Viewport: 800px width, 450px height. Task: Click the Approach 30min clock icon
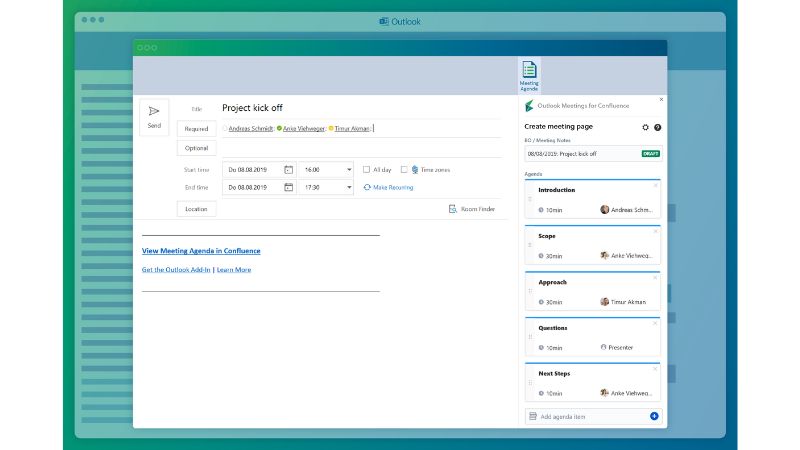(x=541, y=302)
